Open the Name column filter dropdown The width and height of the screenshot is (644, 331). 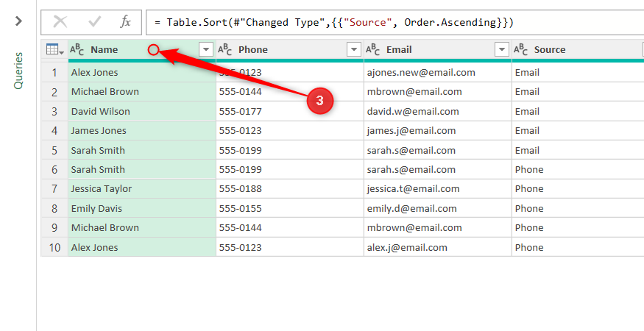point(206,50)
